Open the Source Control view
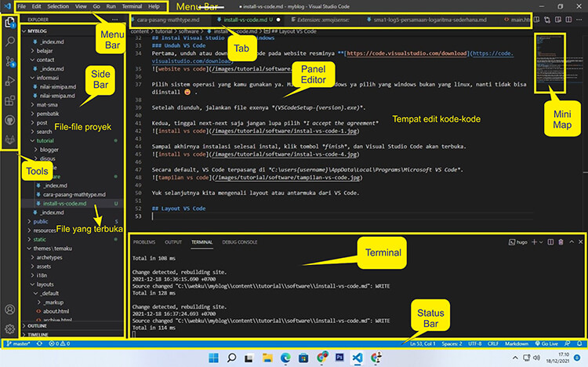 [x=9, y=61]
